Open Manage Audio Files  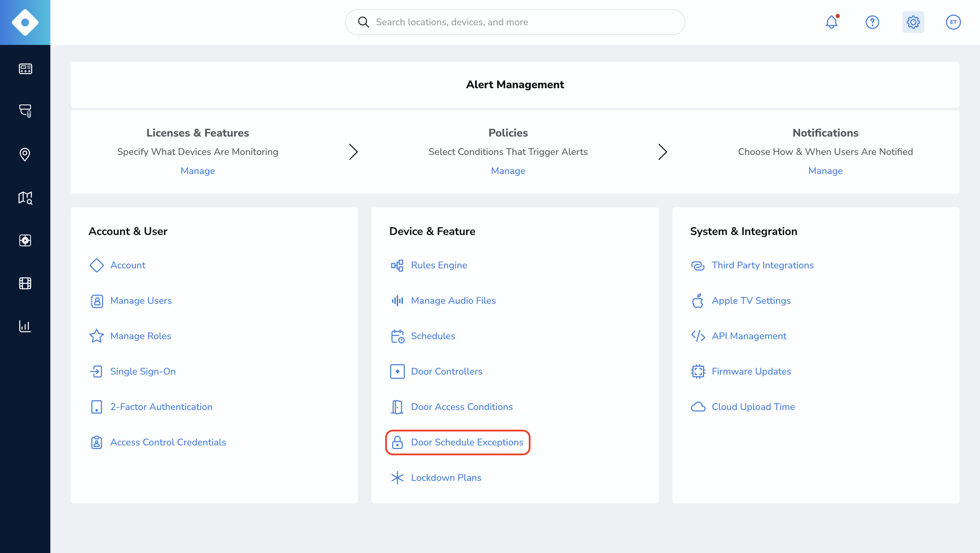[x=454, y=301]
